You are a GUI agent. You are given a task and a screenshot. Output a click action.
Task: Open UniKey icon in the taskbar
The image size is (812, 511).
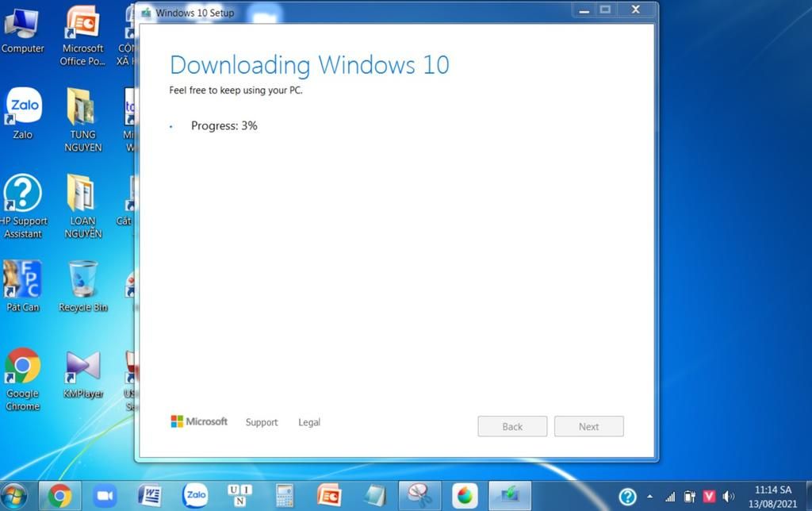coord(239,496)
